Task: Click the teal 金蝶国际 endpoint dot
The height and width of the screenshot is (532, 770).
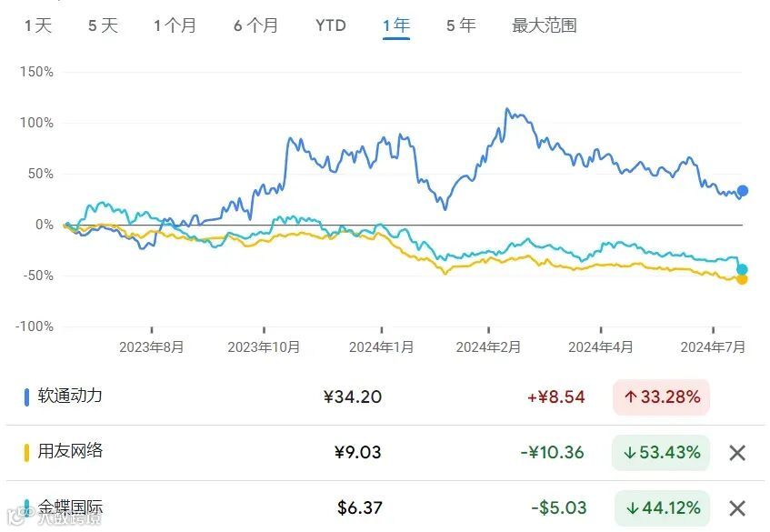Action: pos(742,269)
